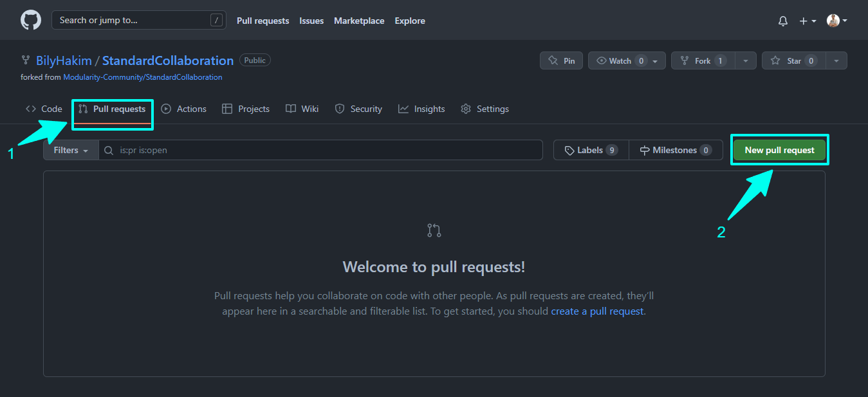Switch to the Pull requests tab
Screen dimensions: 868x397
[112, 109]
